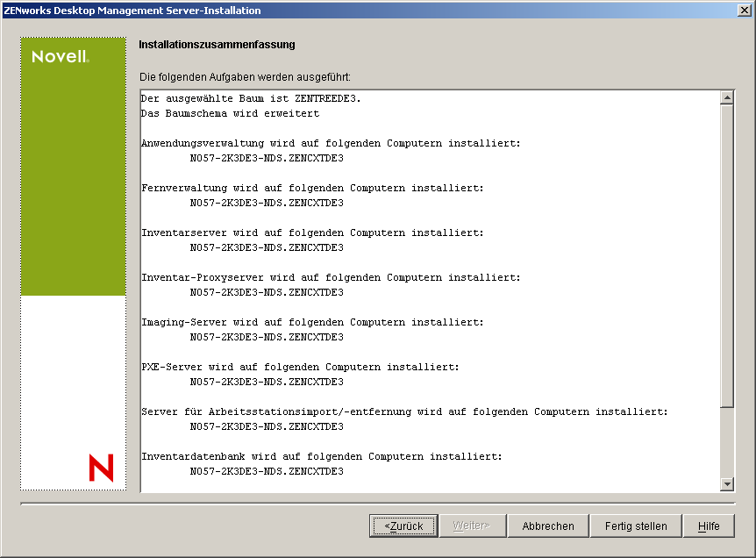Click the computer name under Inventar-Proxyserver
Image resolution: width=756 pixels, height=558 pixels.
(267, 293)
